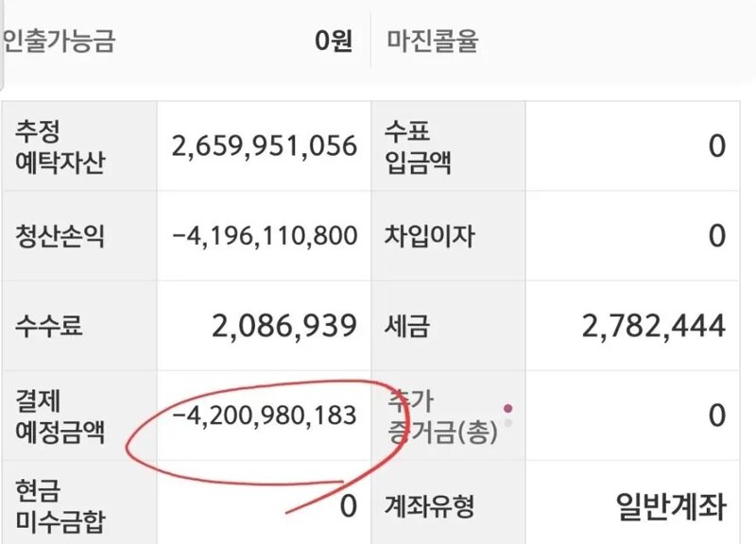Select the 추정 예탁자산 header cell
The width and height of the screenshot is (756, 544).
click(60, 146)
